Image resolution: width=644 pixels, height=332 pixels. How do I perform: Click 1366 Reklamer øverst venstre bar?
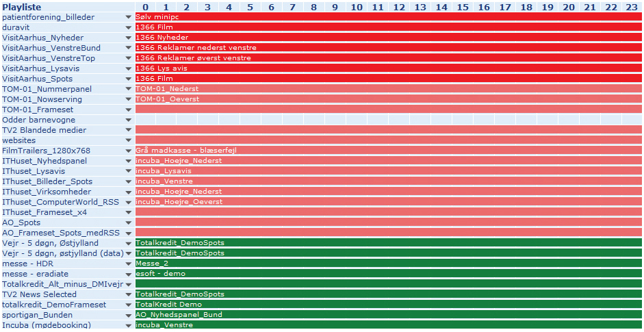(389, 58)
